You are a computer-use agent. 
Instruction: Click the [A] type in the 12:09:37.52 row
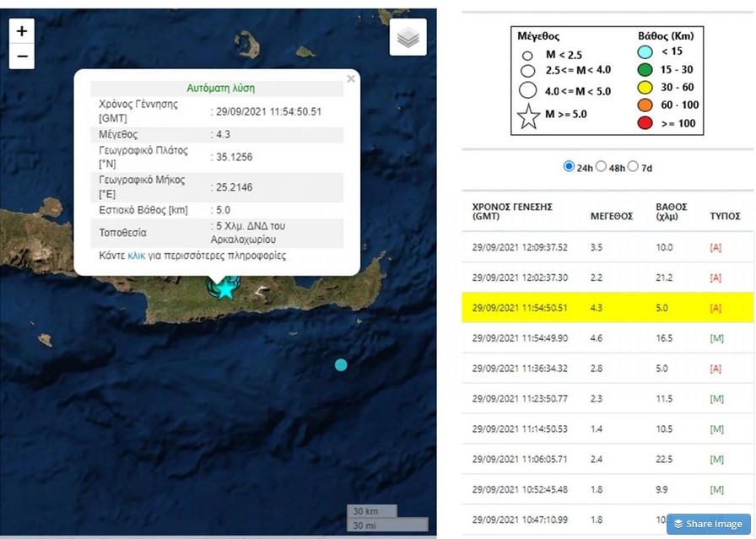[x=715, y=247]
